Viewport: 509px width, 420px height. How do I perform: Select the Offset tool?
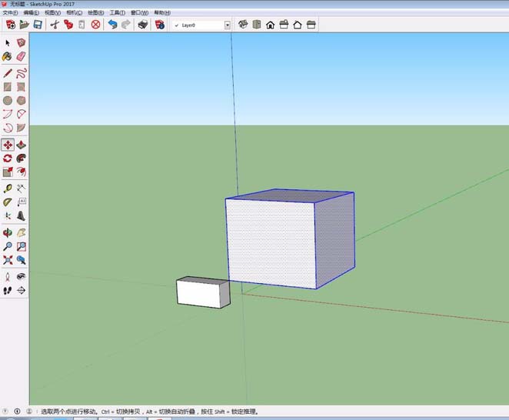coord(21,172)
